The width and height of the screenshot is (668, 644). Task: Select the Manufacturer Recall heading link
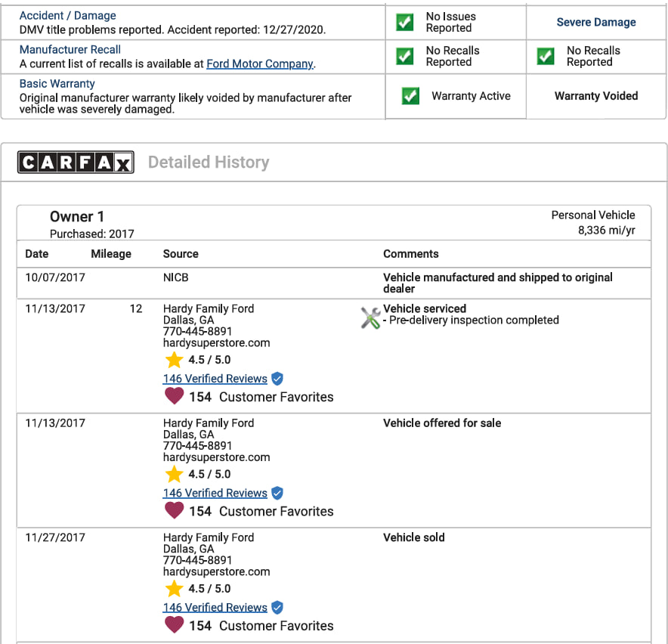[x=70, y=50]
